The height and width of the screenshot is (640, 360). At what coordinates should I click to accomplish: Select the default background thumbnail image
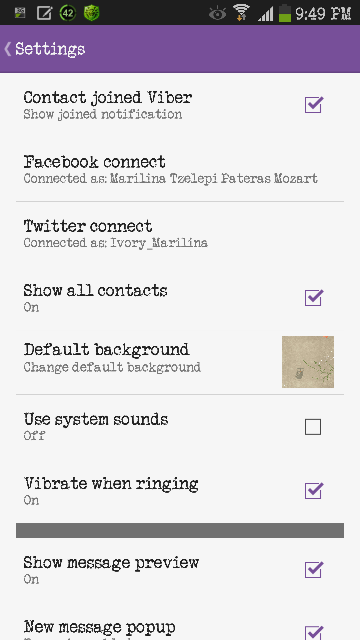point(308,362)
